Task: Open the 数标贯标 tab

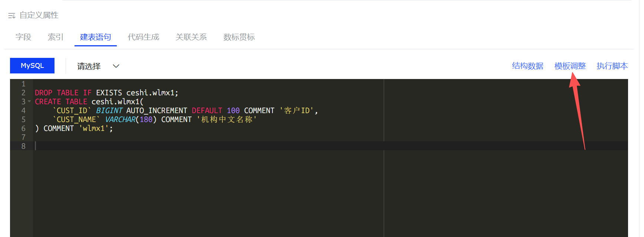Action: coord(239,37)
